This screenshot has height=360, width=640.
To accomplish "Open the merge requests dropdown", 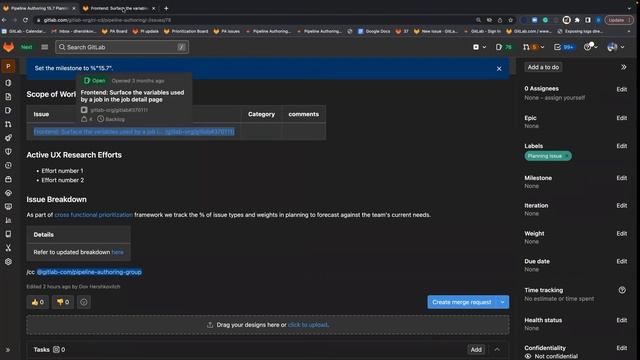I will tap(533, 47).
